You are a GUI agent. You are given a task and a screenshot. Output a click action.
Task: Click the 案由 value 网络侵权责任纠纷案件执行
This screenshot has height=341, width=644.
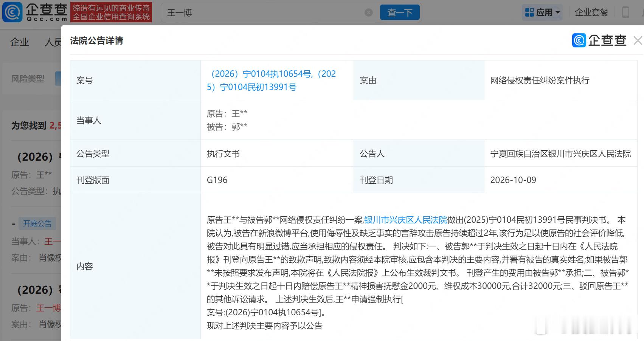pyautogui.click(x=540, y=80)
